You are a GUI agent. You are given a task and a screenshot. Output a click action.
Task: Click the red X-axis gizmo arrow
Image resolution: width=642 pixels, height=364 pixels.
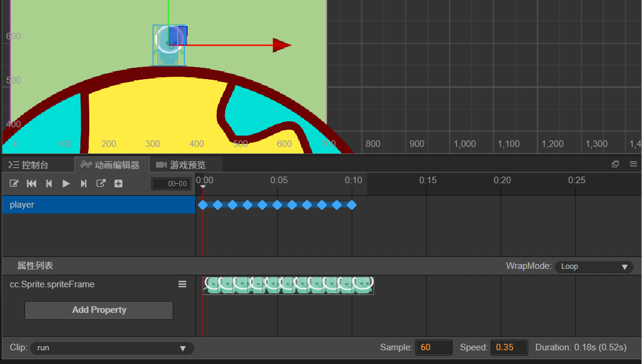click(x=282, y=45)
